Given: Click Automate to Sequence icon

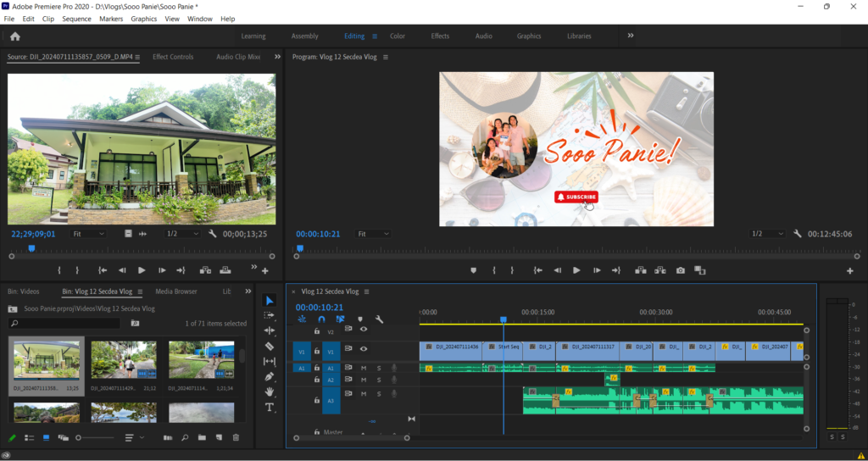Looking at the screenshot, I should [x=168, y=438].
